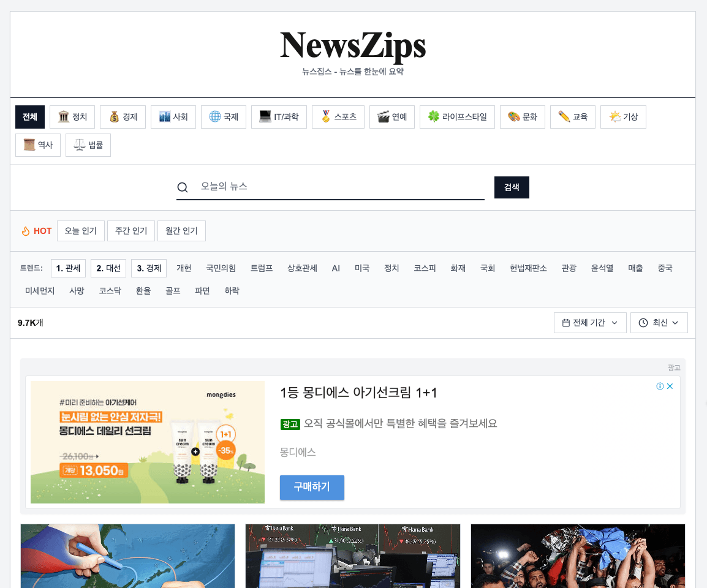Open the 기상 category with sun cloud icon
The image size is (707, 588).
(x=623, y=117)
